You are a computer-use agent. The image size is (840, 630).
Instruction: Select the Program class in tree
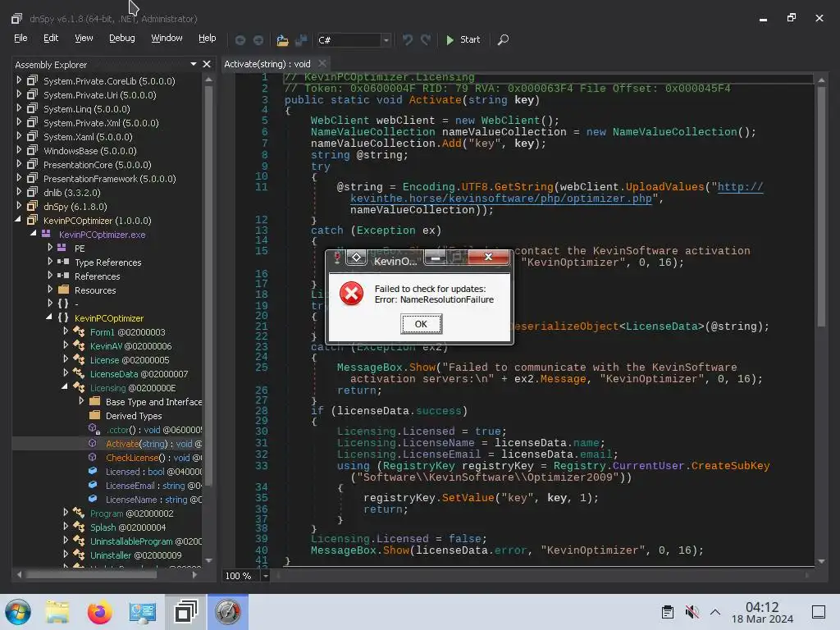(131, 514)
